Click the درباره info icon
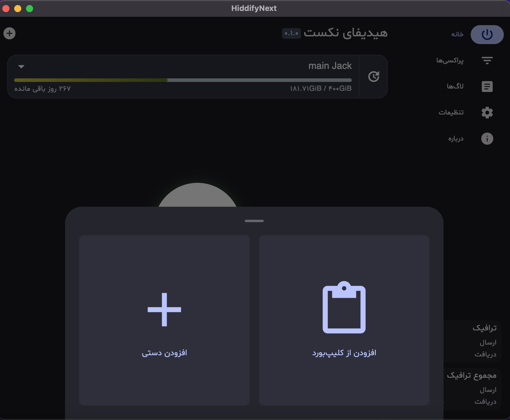This screenshot has width=510, height=420. pos(487,138)
